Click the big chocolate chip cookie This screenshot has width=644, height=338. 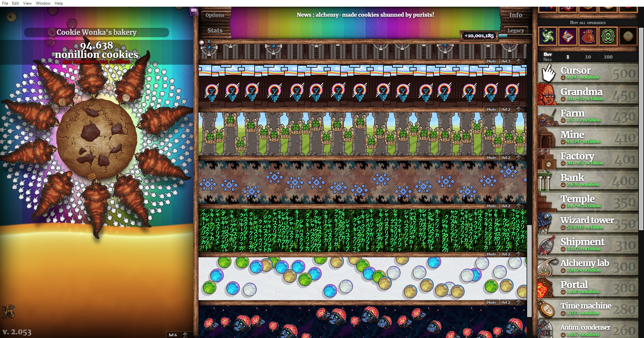pos(97,138)
